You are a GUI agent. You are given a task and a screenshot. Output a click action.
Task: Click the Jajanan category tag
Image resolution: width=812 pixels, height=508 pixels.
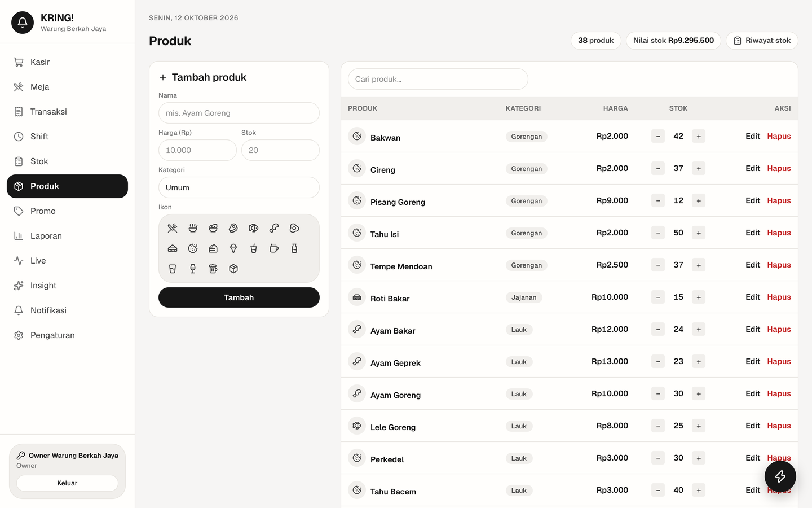(x=524, y=297)
